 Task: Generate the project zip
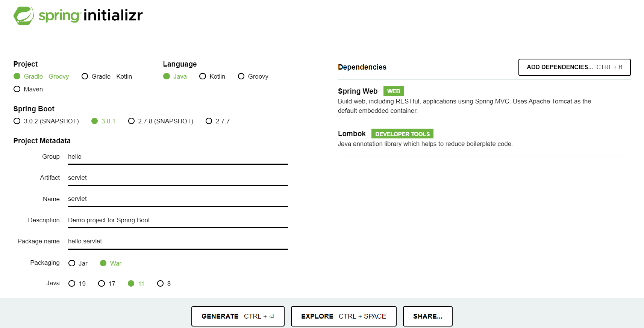click(238, 316)
